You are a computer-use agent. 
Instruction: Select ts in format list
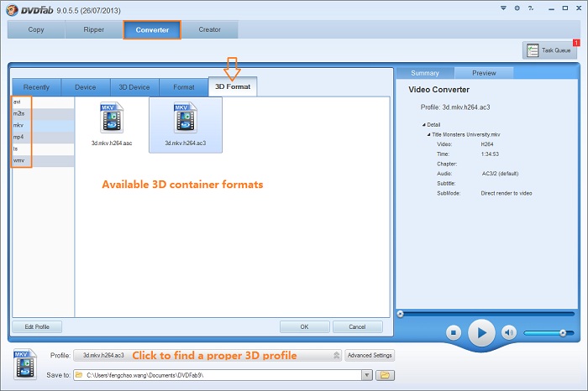point(44,149)
